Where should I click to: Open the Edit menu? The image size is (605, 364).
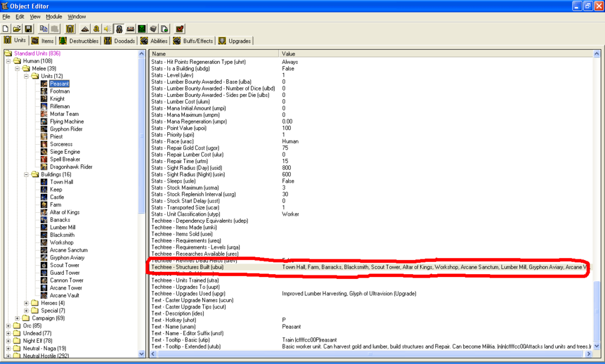[19, 17]
